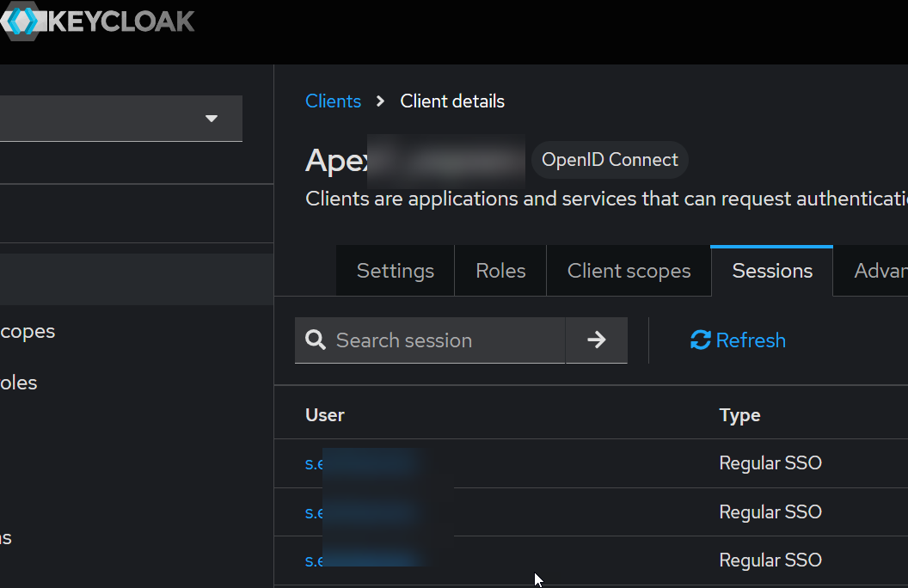
Task: Select the Sessions tab
Action: (x=772, y=271)
